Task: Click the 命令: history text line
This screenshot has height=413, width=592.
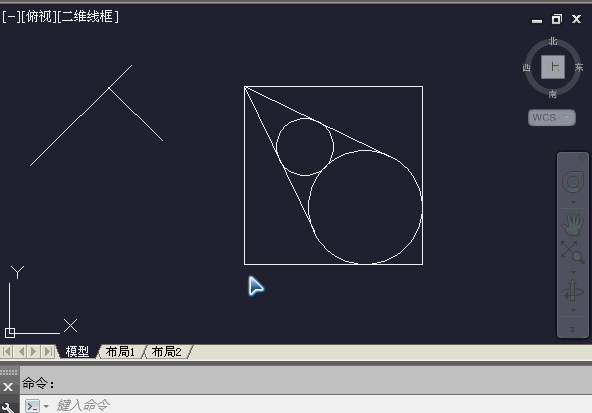Action: [38, 384]
